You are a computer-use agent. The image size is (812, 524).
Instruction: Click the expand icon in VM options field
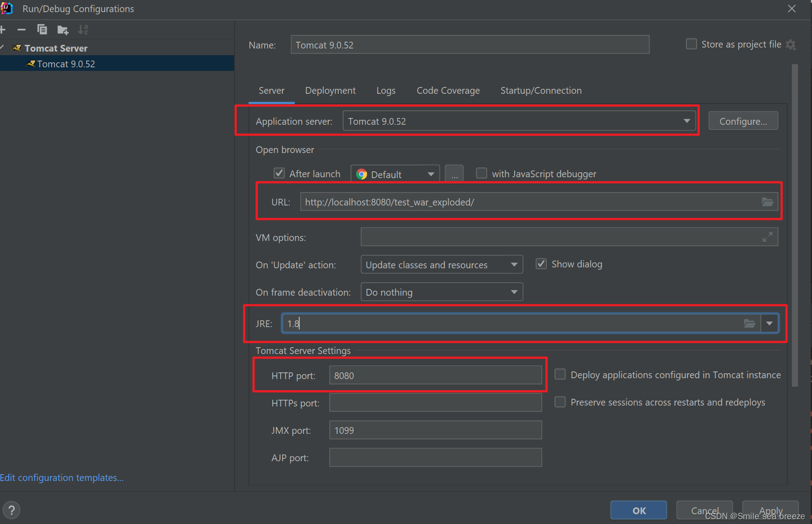768,237
